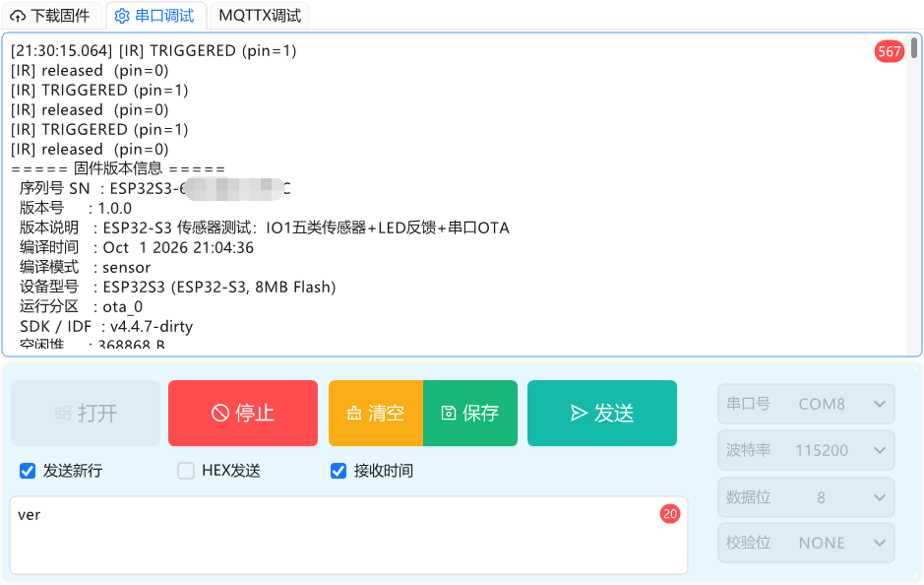The height and width of the screenshot is (585, 924).
Task: Clear the log with 清空 button
Action: click(376, 413)
